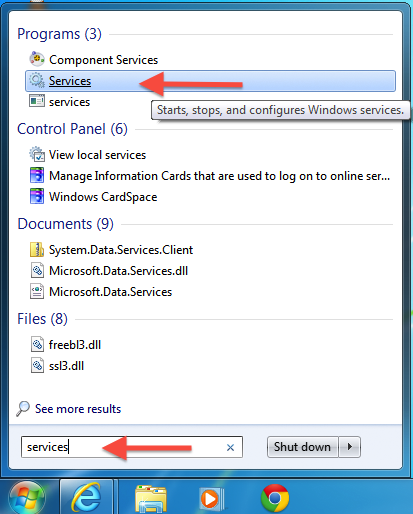
Task: Click the View local services icon
Action: click(x=37, y=154)
